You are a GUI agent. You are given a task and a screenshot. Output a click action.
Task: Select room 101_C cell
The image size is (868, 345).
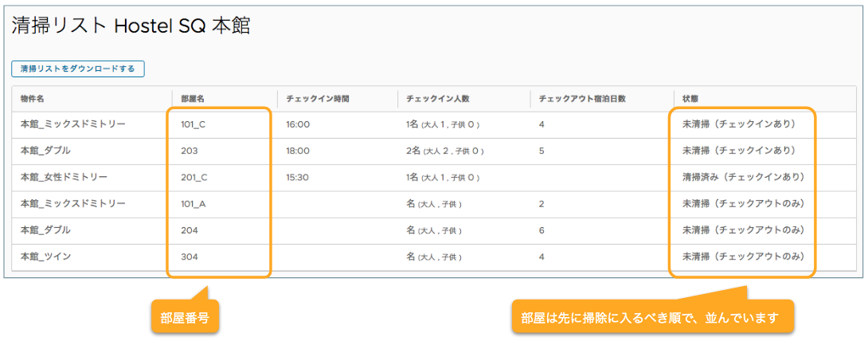tap(194, 124)
